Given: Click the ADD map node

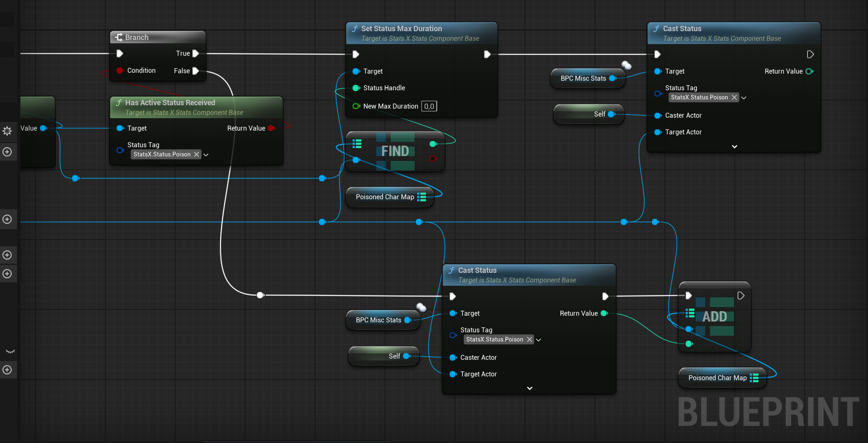Looking at the screenshot, I should click(x=714, y=317).
